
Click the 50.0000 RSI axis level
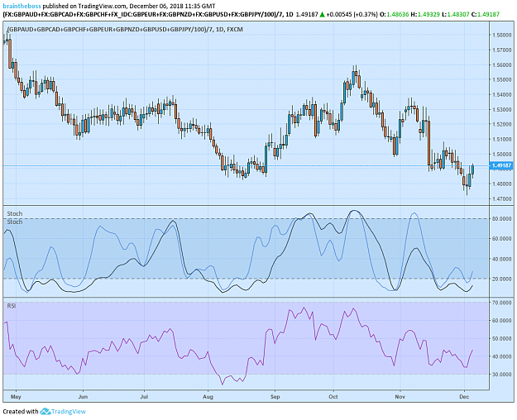click(x=502, y=339)
